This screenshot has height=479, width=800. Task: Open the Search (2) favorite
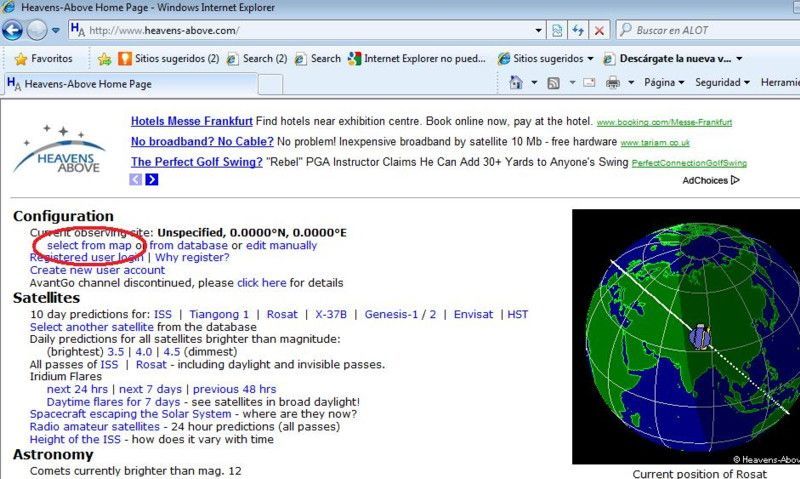coord(257,59)
